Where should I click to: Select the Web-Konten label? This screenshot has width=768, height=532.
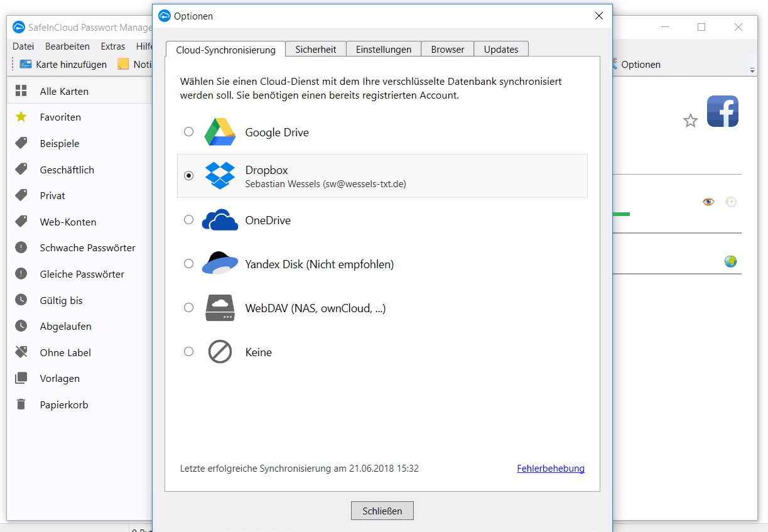pyautogui.click(x=79, y=222)
